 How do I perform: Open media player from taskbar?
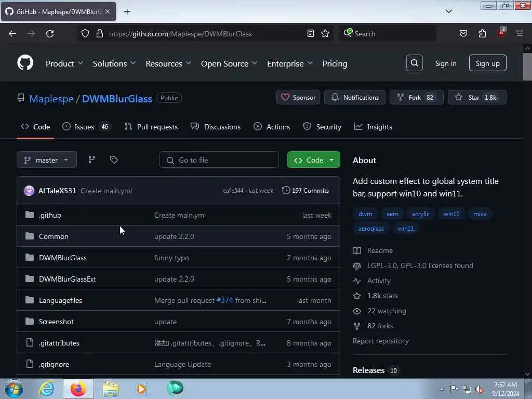pyautogui.click(x=141, y=389)
